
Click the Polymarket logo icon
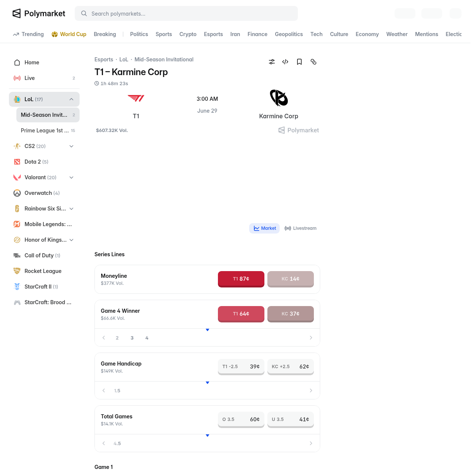tap(17, 14)
